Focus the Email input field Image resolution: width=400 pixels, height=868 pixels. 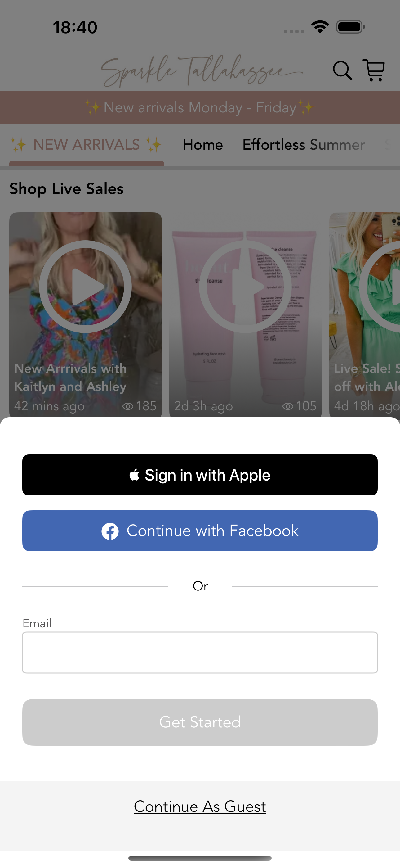200,652
